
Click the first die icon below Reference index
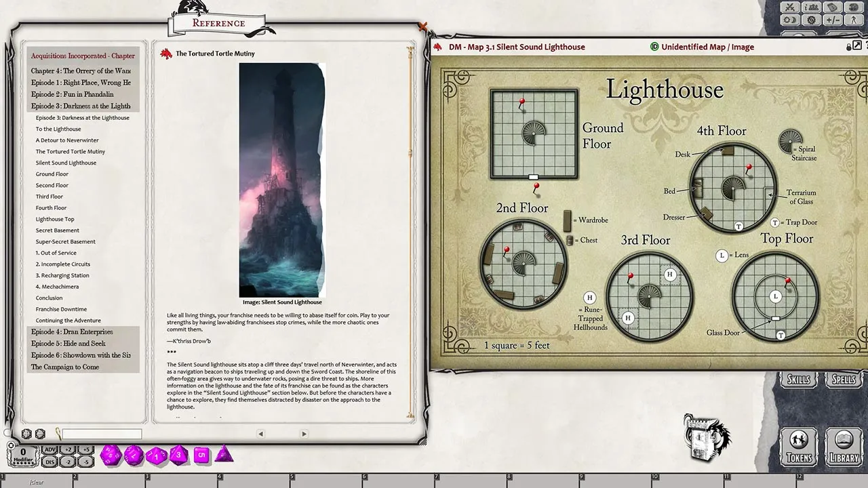pos(26,434)
